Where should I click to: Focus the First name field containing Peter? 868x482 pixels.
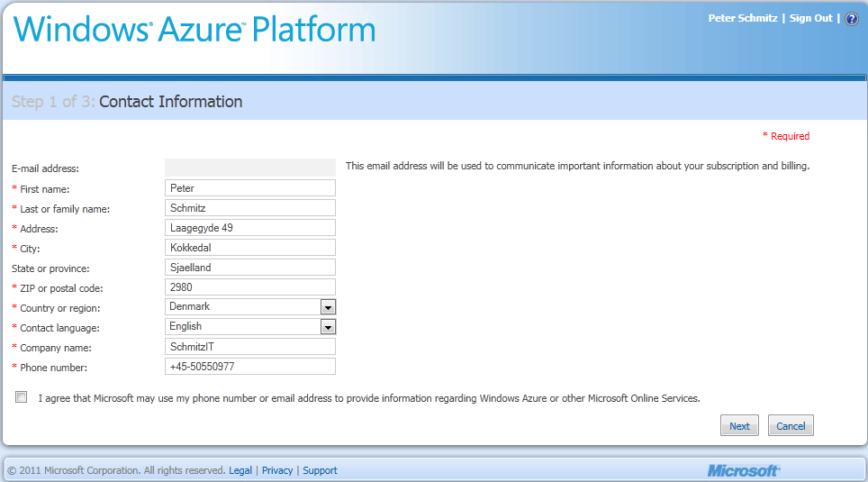(250, 187)
